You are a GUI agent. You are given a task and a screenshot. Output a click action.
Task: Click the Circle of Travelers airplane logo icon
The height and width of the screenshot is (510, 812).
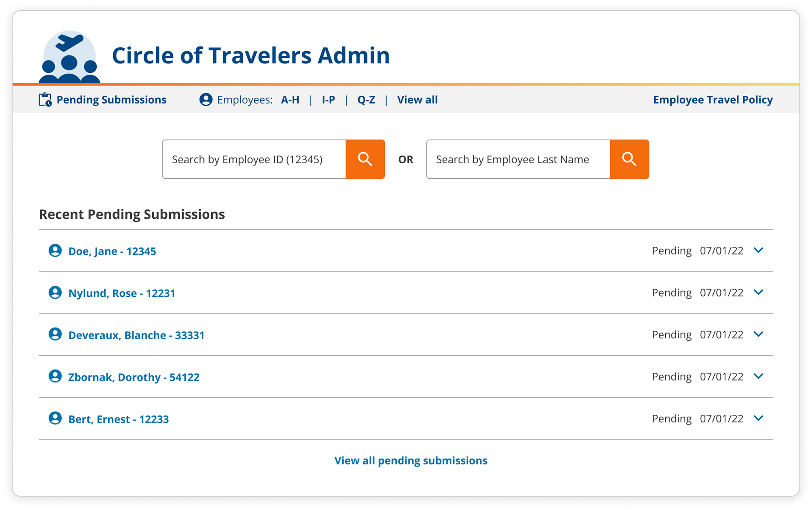coord(69,58)
